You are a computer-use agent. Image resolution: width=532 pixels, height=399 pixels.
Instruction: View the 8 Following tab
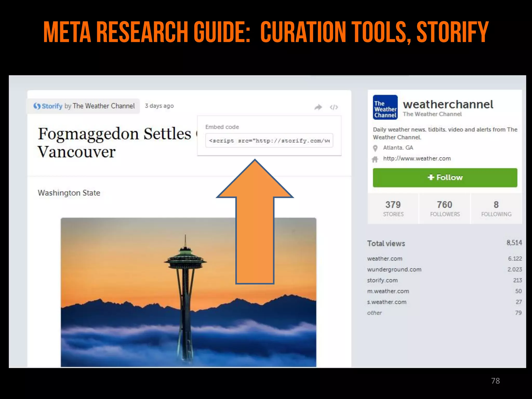(x=496, y=208)
